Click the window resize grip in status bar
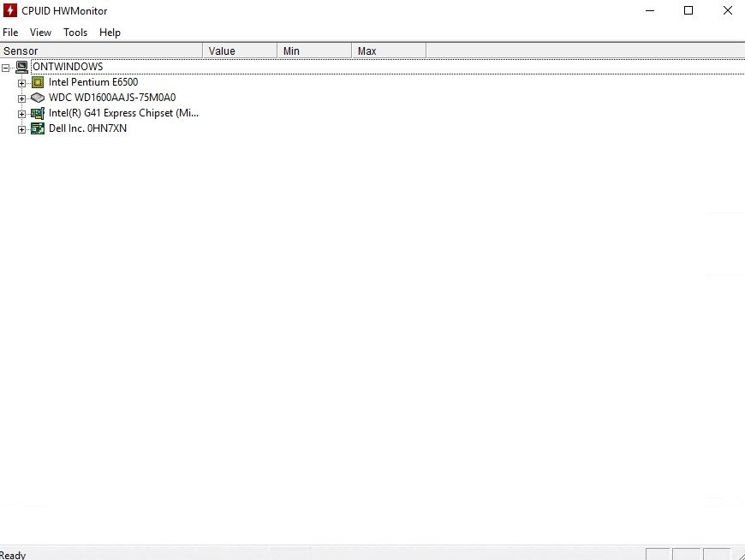 [740, 555]
